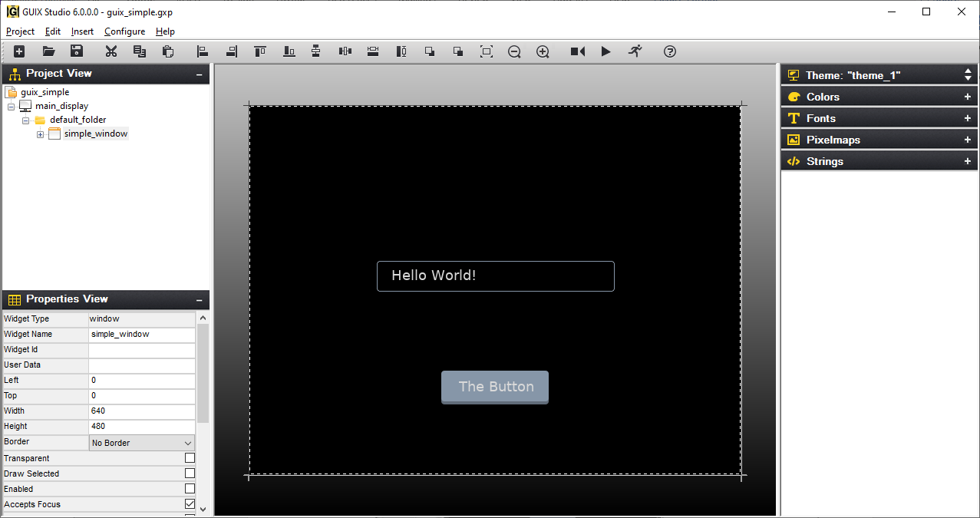Start macro recording with the record icon
Image resolution: width=980 pixels, height=518 pixels.
(577, 51)
